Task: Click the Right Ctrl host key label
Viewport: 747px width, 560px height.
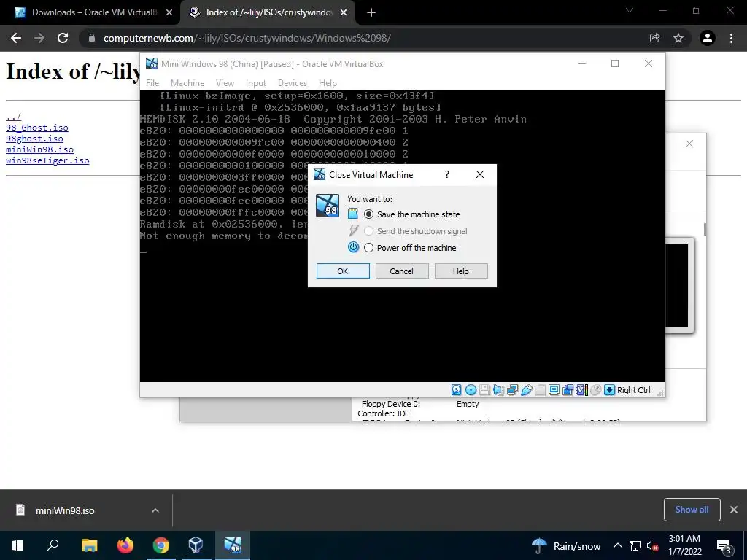Action: (634, 390)
